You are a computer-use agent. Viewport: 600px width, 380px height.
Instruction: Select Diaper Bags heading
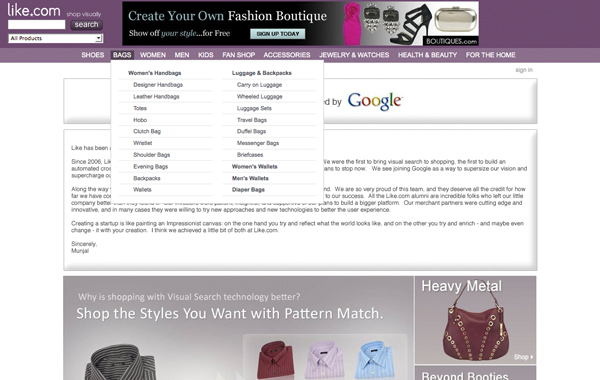click(248, 189)
